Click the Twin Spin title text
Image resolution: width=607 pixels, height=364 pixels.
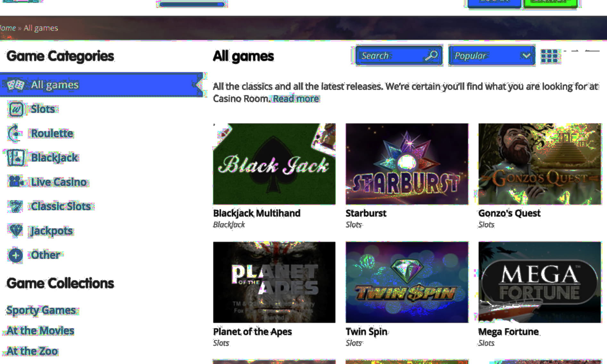point(367,332)
